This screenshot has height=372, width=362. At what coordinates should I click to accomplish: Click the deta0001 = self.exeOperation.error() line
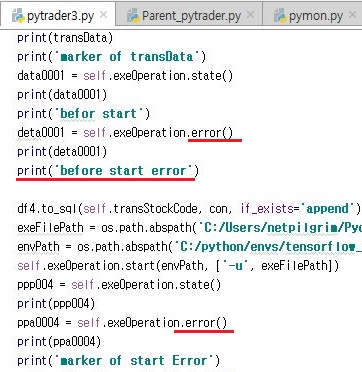(125, 133)
